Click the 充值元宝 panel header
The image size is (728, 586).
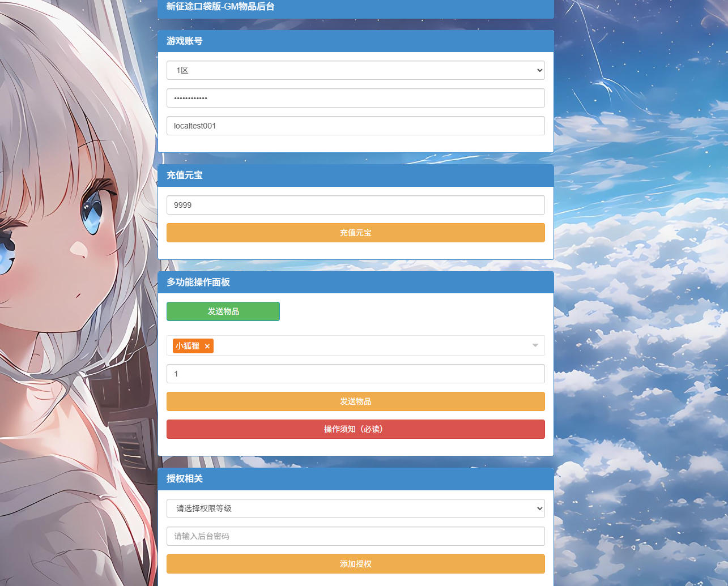point(355,176)
